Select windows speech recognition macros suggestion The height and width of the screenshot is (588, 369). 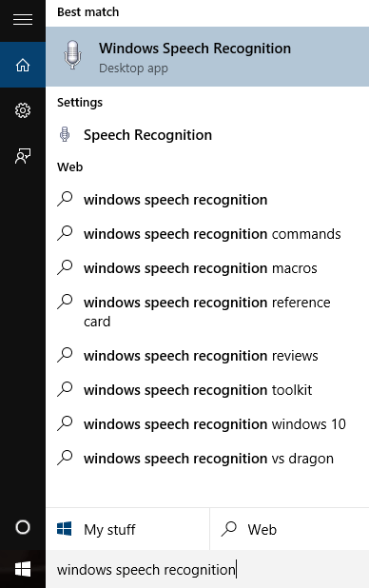[207, 268]
